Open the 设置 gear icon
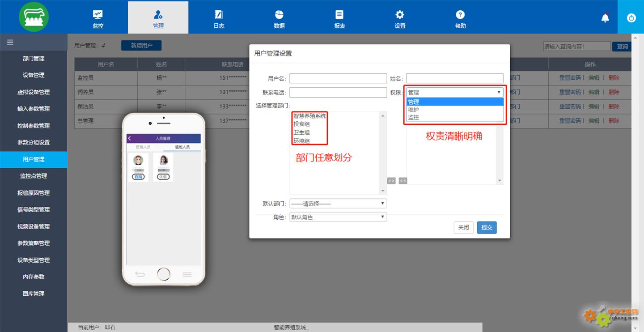 [400, 14]
